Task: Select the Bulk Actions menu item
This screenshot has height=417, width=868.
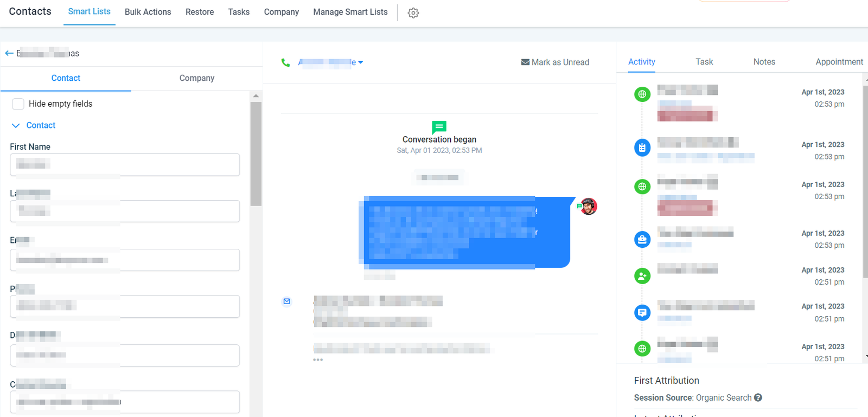Action: 148,12
